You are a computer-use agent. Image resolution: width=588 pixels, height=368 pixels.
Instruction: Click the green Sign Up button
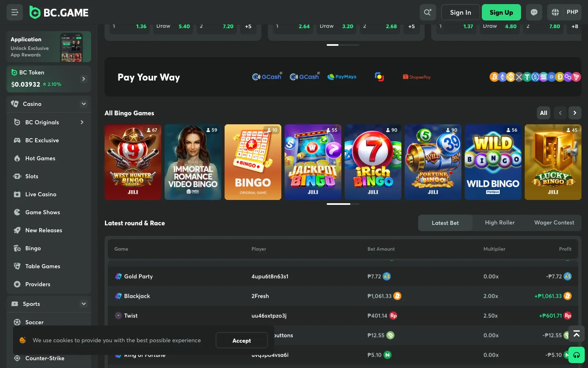pyautogui.click(x=501, y=12)
